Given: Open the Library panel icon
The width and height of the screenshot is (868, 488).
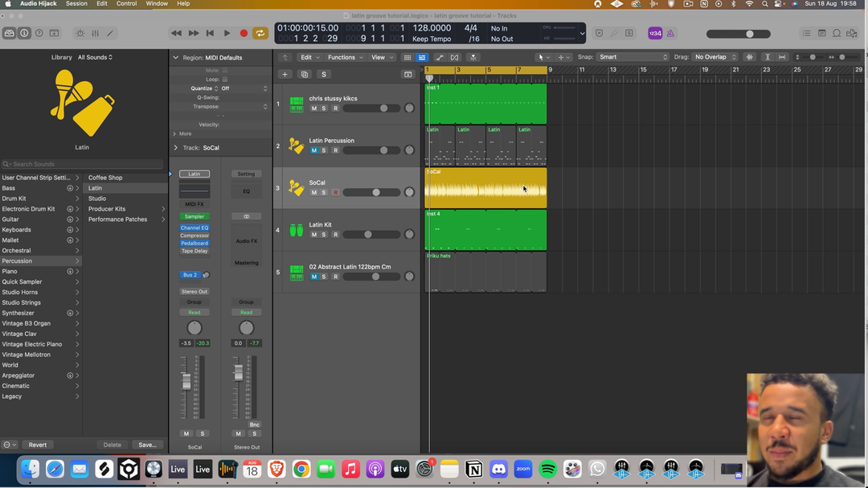Looking at the screenshot, I should (10, 33).
